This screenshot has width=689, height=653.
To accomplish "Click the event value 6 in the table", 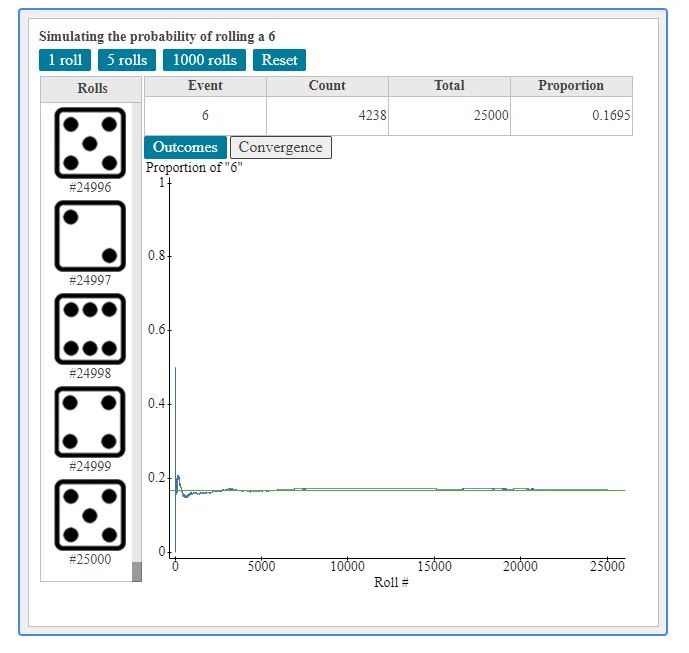I will pyautogui.click(x=205, y=116).
